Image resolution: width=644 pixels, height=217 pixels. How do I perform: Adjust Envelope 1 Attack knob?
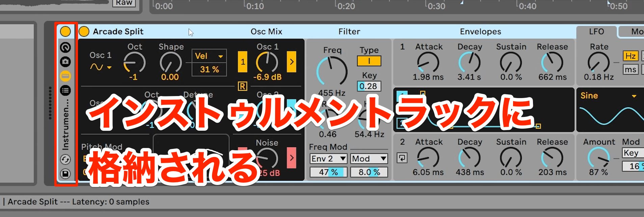pos(428,63)
